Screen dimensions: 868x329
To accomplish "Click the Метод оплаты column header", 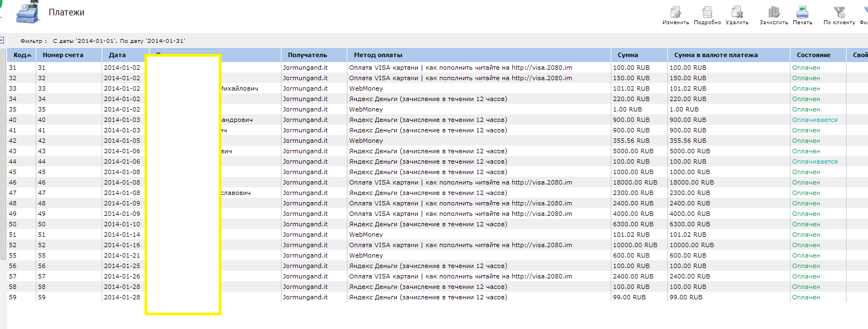I will [x=378, y=55].
